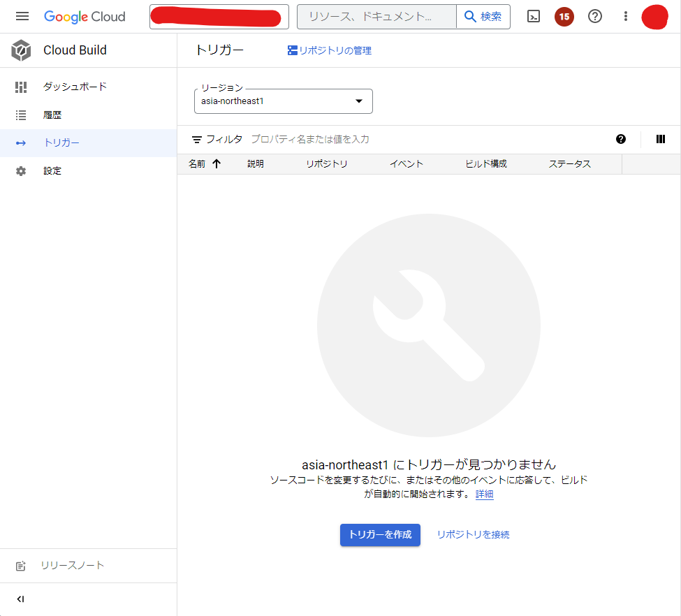Click the ステータス column header
Screen dimensions: 681x616
click(x=569, y=163)
